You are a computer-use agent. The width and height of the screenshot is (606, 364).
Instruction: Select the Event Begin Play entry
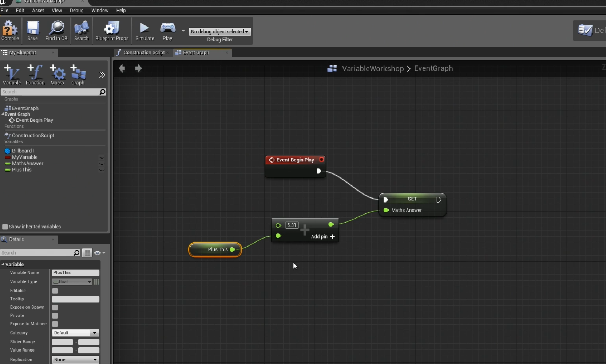click(x=33, y=120)
